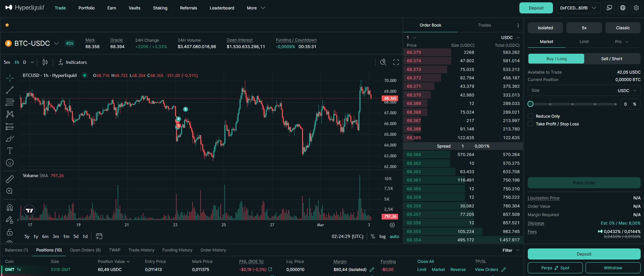
Task: Open the Funding History tab
Action: (177, 250)
